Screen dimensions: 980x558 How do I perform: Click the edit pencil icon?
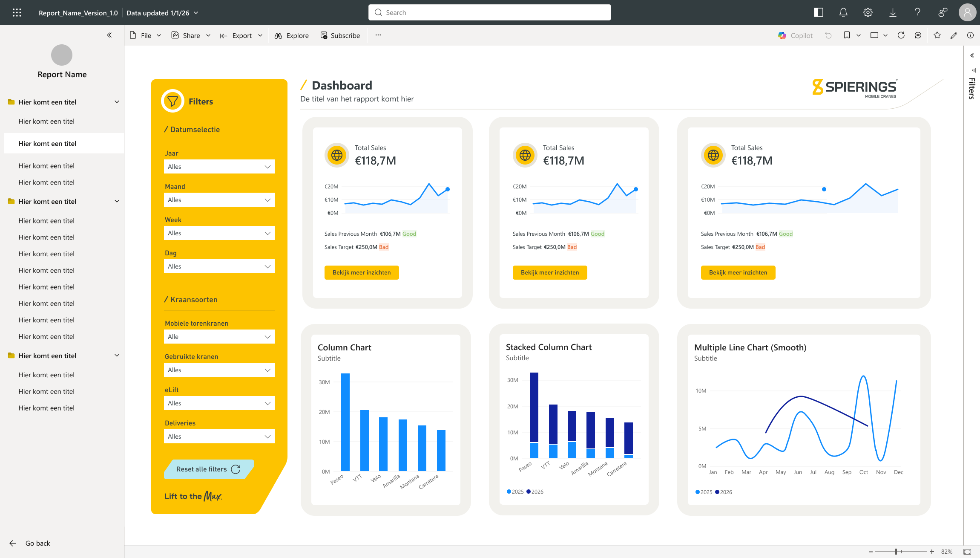tap(954, 35)
